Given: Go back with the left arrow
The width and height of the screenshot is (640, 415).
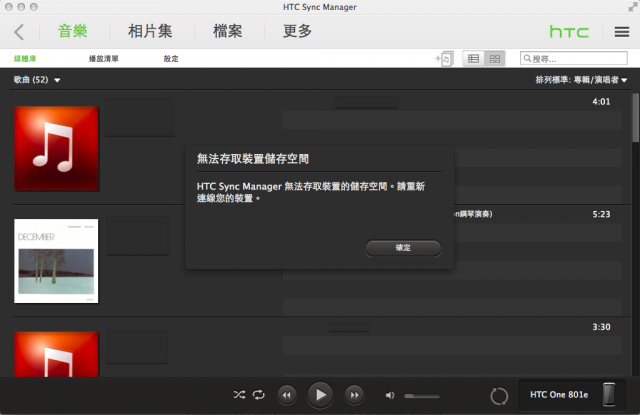Looking at the screenshot, I should coord(19,32).
